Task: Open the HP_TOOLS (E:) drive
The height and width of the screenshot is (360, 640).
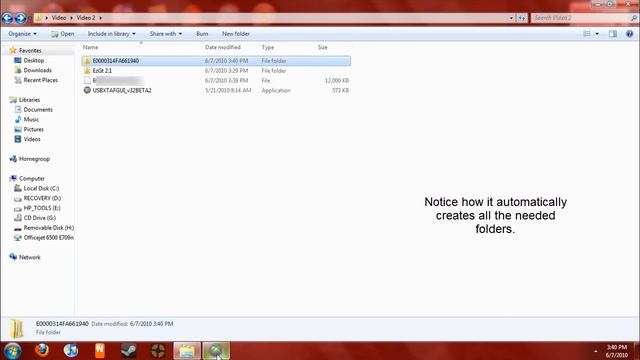Action: [x=42, y=208]
